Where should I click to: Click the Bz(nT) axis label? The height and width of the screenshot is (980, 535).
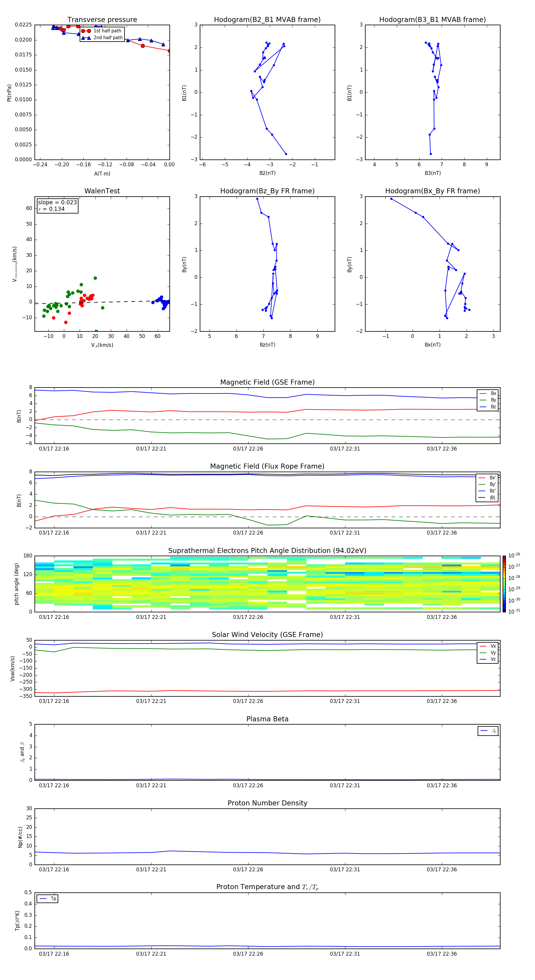(x=267, y=345)
